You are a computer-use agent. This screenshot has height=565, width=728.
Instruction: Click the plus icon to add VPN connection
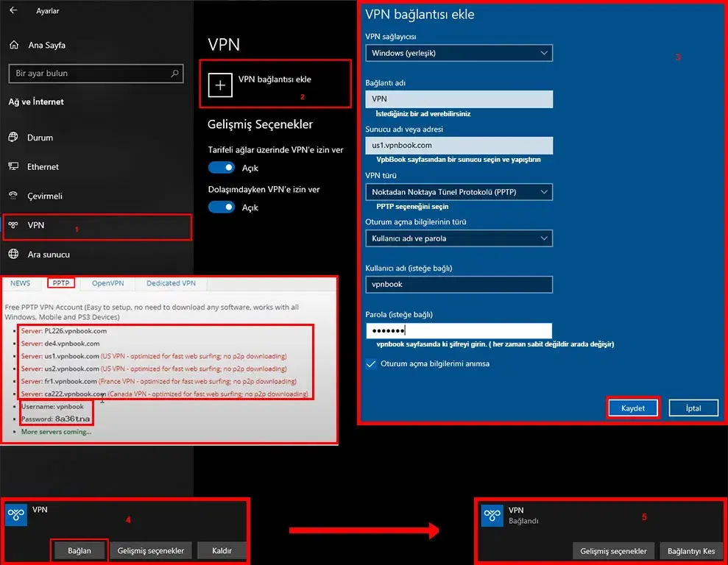(220, 85)
